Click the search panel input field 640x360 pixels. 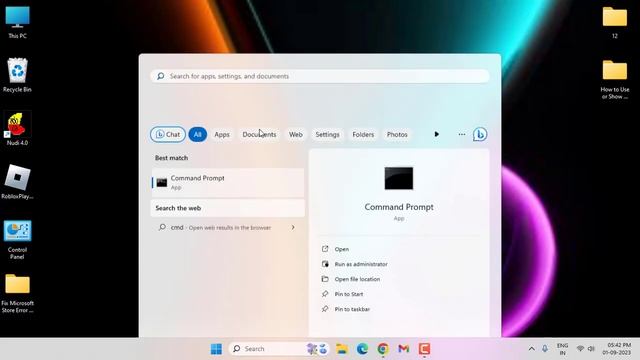click(x=320, y=76)
